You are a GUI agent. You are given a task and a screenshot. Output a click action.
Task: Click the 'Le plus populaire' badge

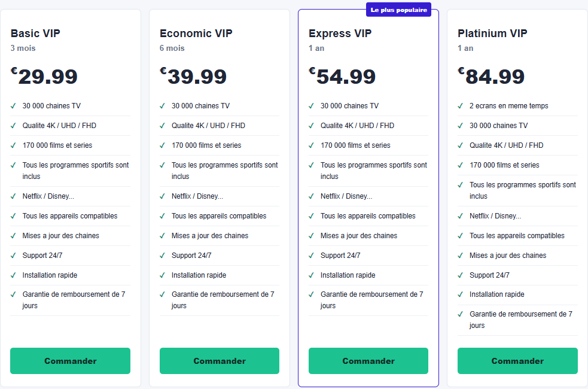398,10
